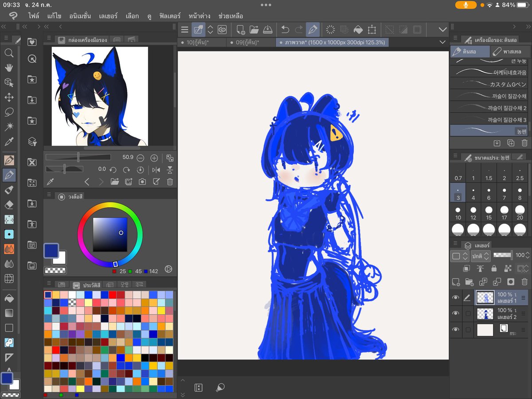532x399 pixels.
Task: Expand the command bar overflow chevron
Action: tap(442, 30)
